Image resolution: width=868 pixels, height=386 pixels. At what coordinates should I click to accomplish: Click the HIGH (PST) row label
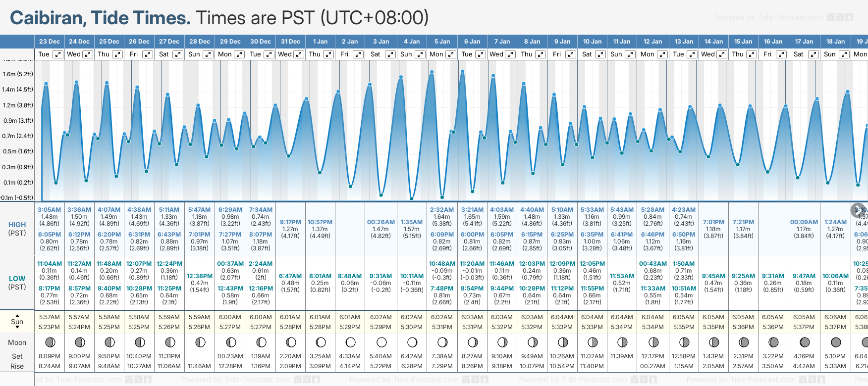(17, 229)
